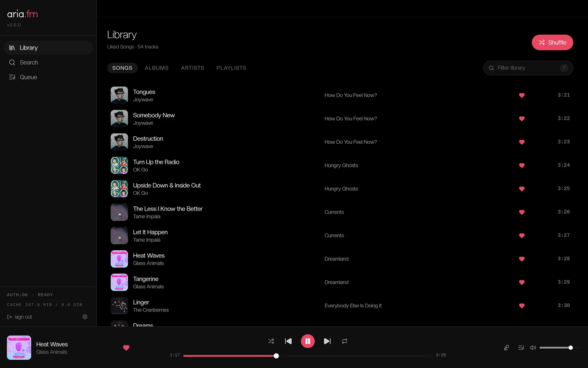This screenshot has height=368, width=588.
Task: Unlike the song Let It Happen
Action: coord(522,235)
